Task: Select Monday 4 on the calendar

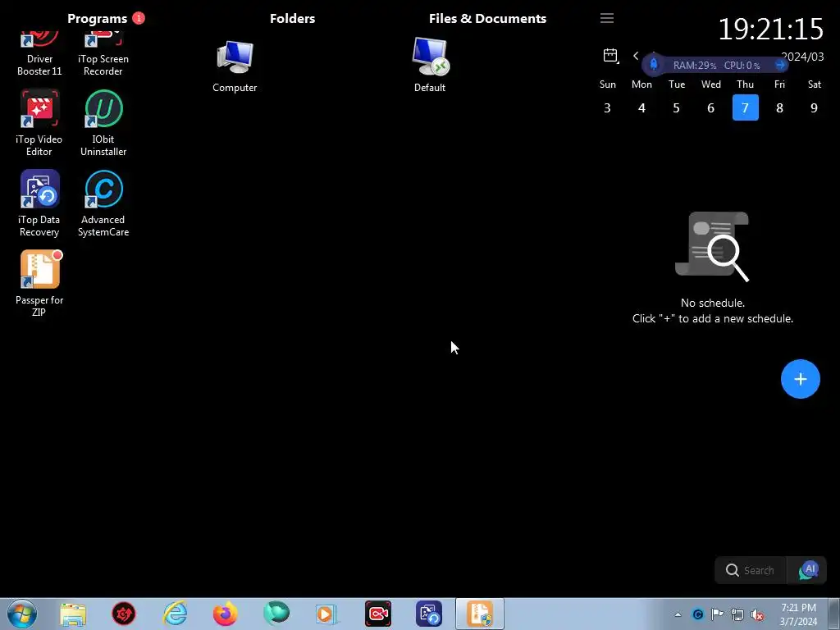Action: coord(641,107)
